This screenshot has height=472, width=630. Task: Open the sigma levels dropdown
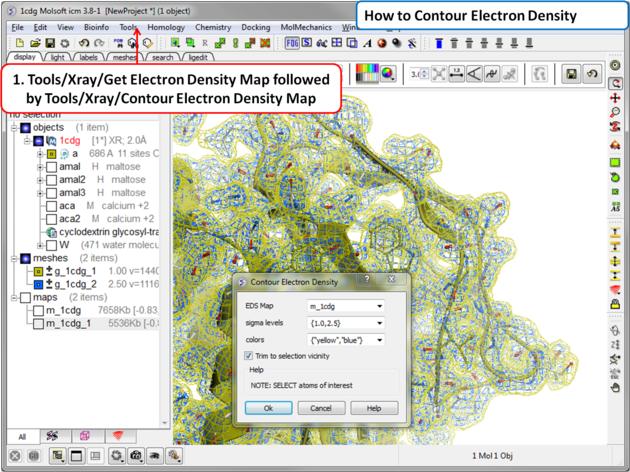click(x=345, y=323)
